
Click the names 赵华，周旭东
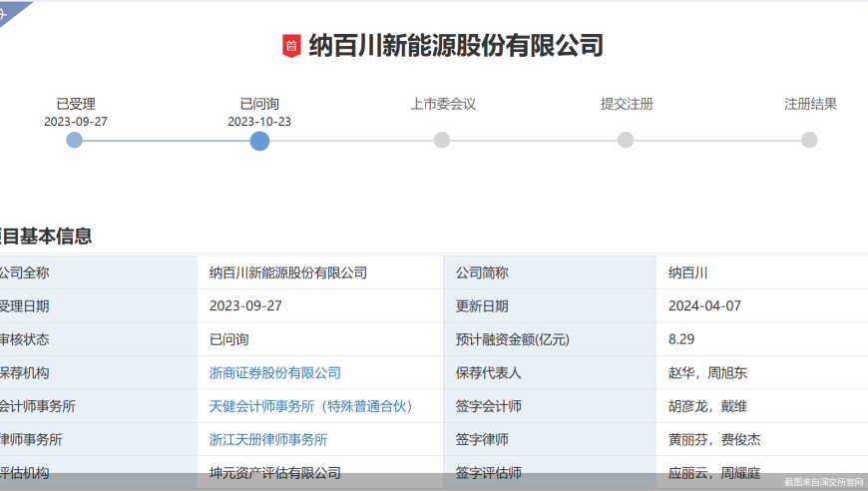(x=708, y=372)
